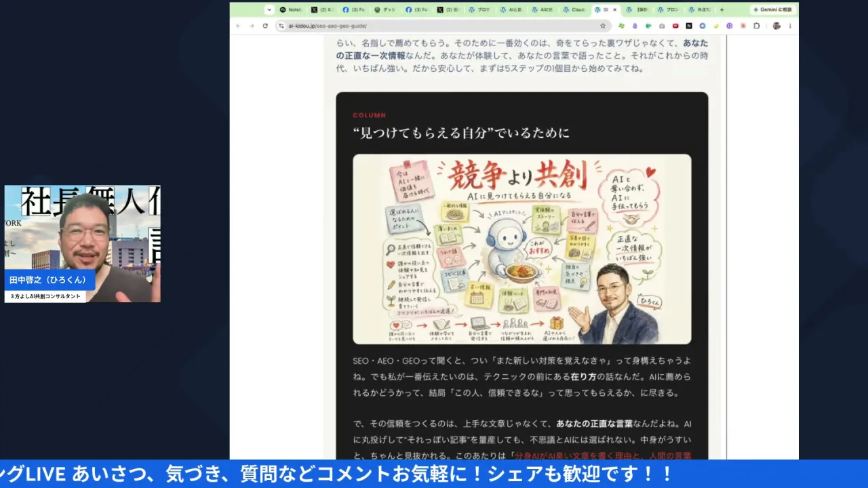Switch to the first X (2) tab

[323, 9]
